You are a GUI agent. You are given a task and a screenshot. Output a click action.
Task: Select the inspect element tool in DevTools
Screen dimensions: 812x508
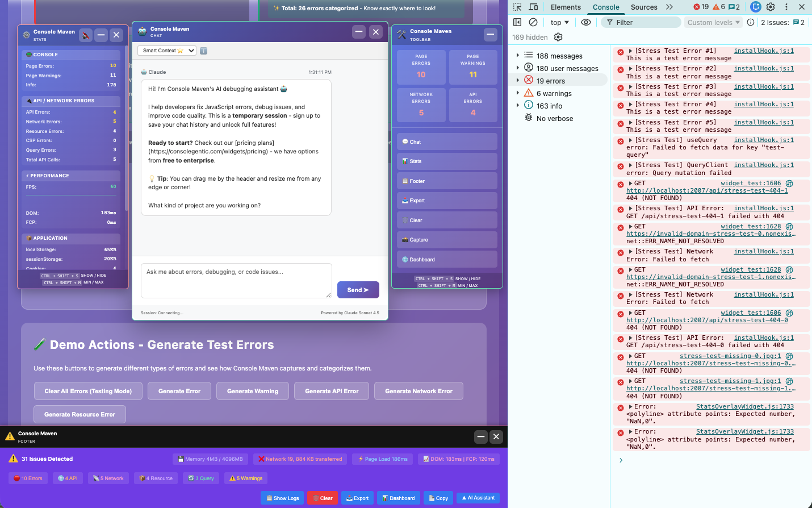point(517,7)
